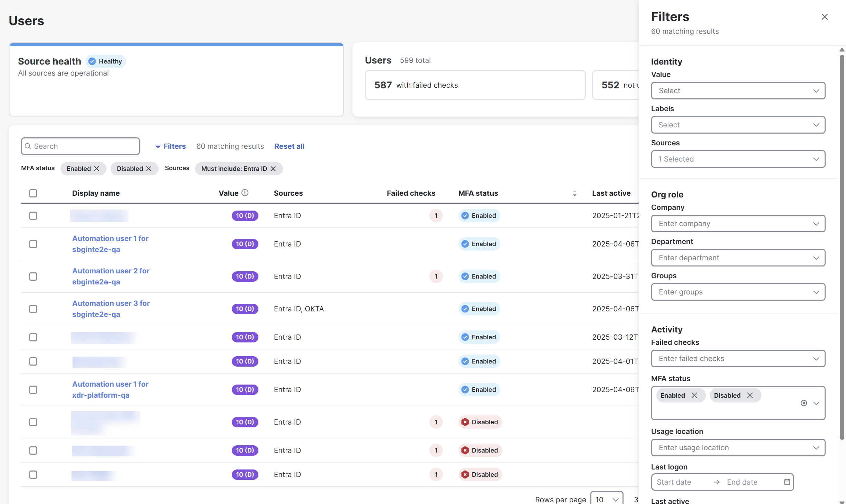Screen dimensions: 846x504
Task: Select row checkbox dated 2025-04-01
Action: click(x=33, y=361)
